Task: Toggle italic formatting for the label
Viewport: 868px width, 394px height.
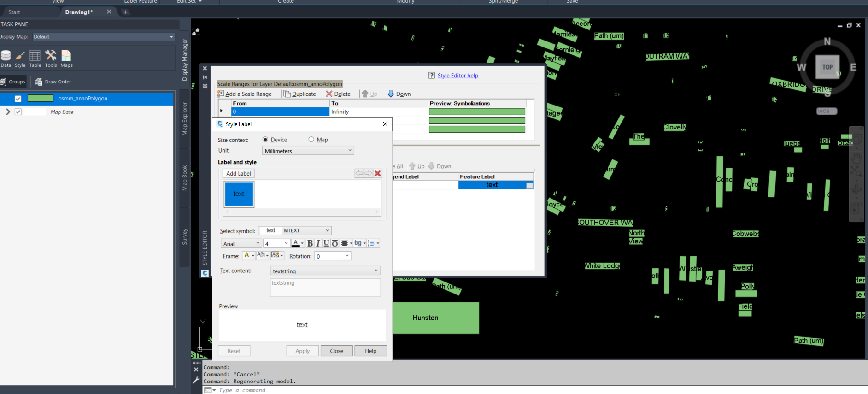Action: click(318, 243)
